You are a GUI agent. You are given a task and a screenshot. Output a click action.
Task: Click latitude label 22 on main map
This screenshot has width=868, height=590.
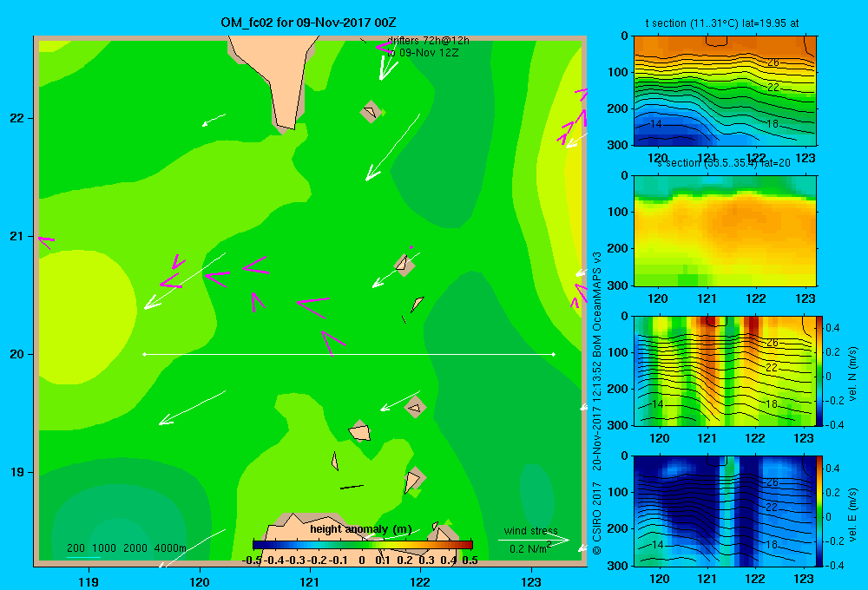17,119
